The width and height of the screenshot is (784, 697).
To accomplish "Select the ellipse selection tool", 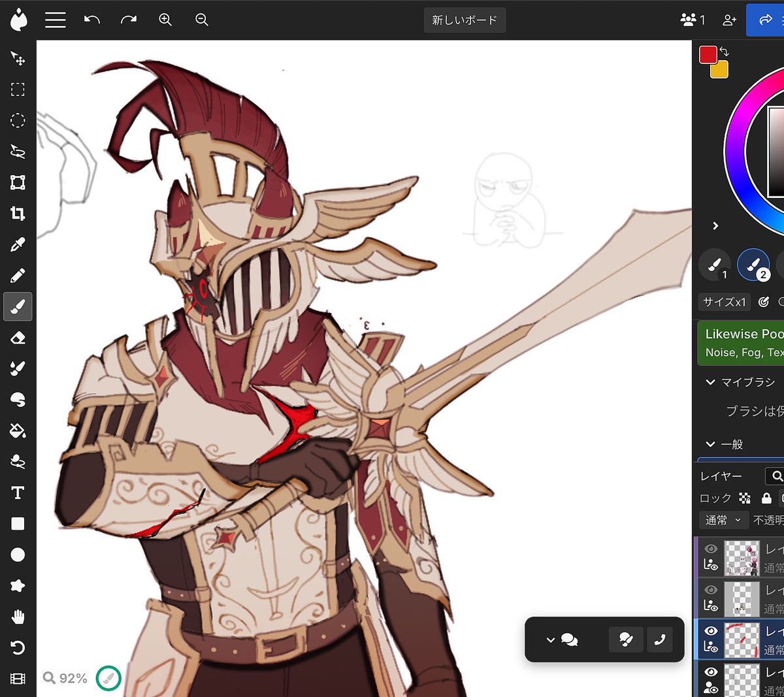I will coord(18,120).
